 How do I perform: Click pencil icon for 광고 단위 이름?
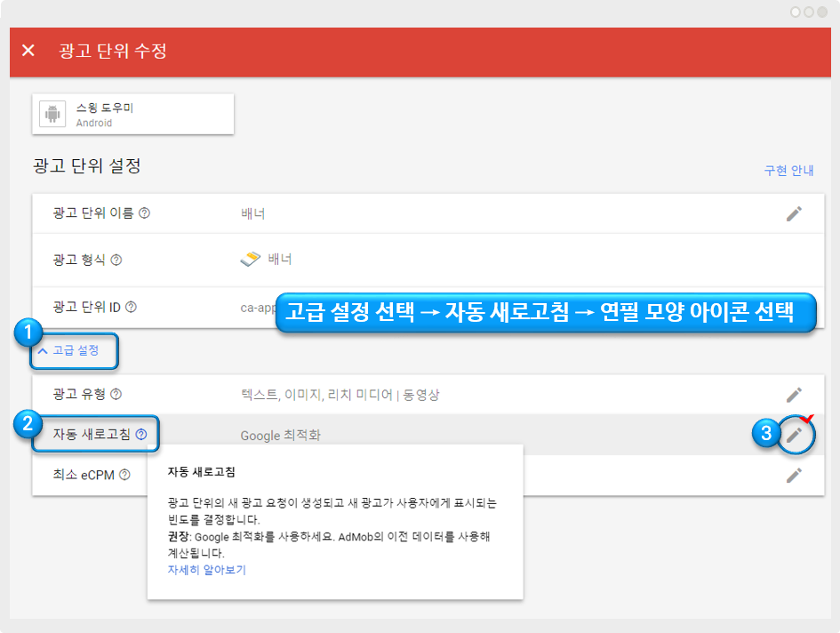tap(794, 213)
